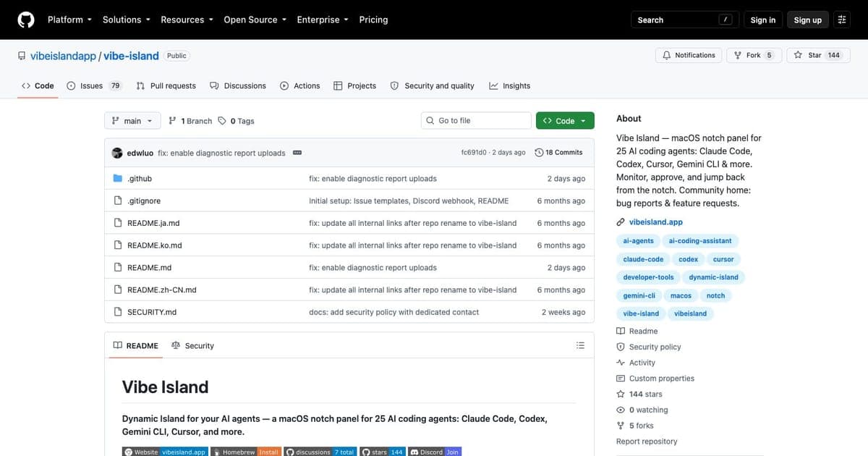Click the header Search field
868x456 pixels.
[x=685, y=20]
